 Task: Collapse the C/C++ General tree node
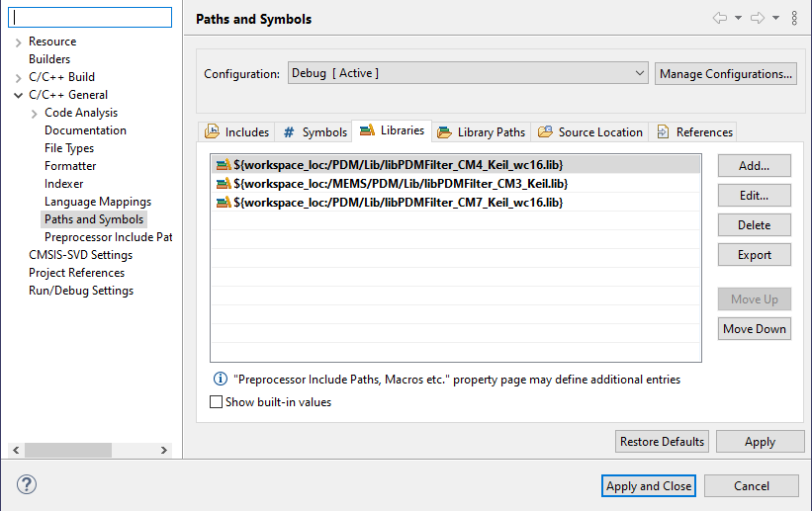[x=18, y=95]
